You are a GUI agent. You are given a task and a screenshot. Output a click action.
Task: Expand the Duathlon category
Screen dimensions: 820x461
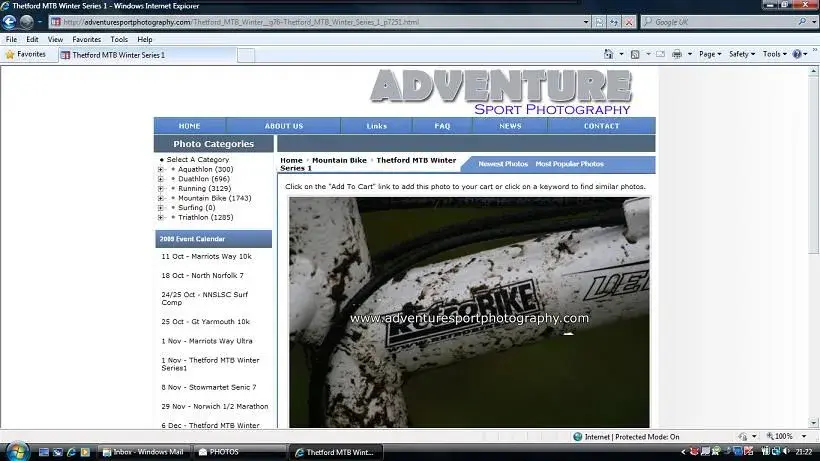[161, 179]
